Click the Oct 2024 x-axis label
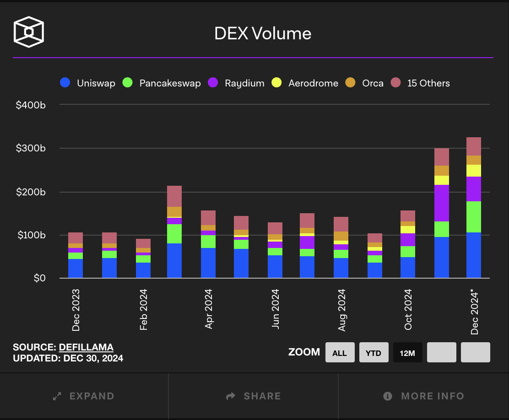 408,309
